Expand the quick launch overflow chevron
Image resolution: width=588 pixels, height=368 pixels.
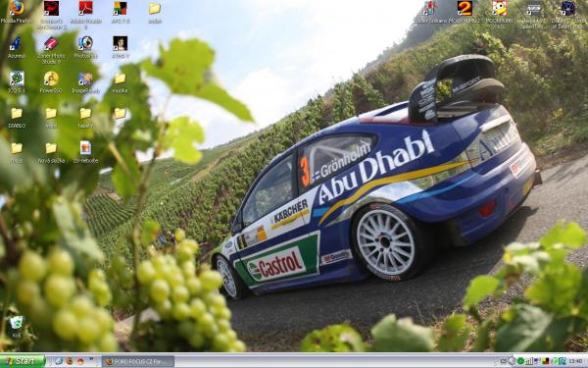point(91,360)
